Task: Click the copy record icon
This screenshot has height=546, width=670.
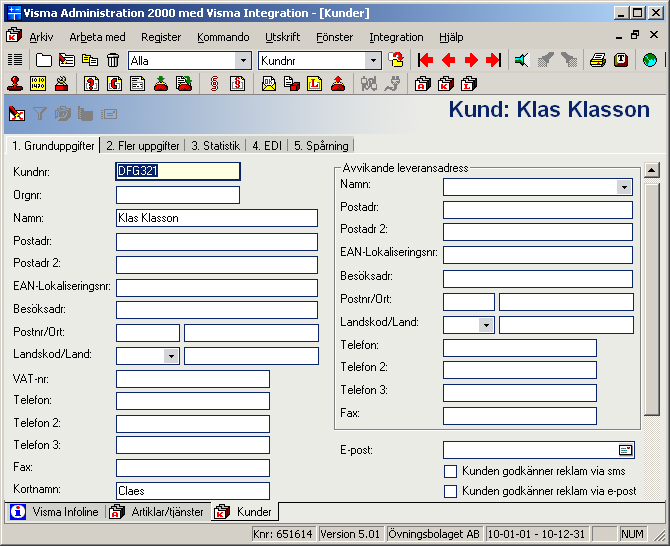Action: click(x=90, y=60)
